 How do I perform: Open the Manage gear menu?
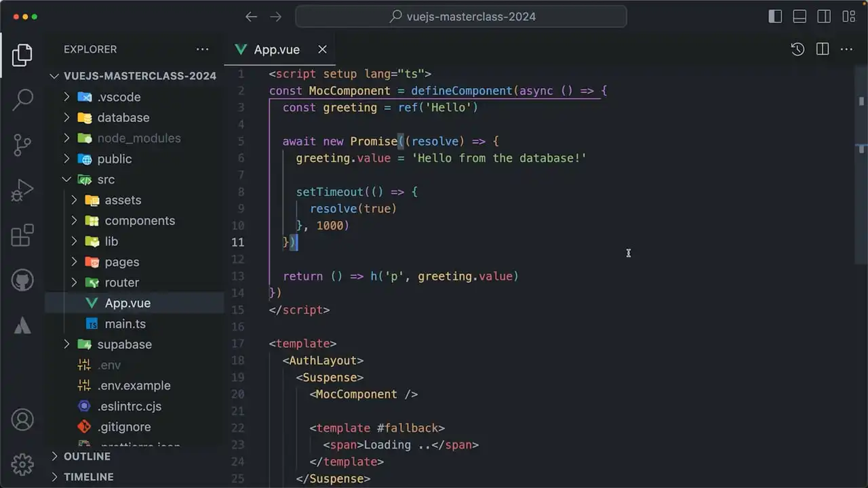pos(22,464)
